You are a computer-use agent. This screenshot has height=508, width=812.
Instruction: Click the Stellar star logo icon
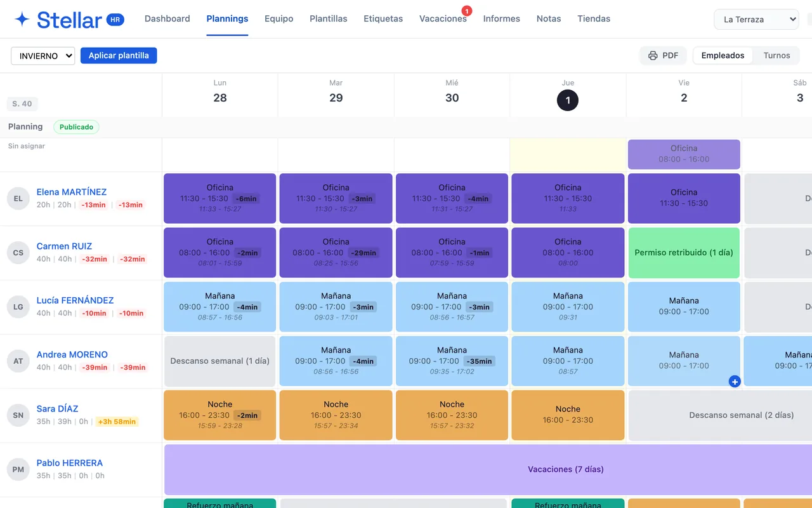22,19
